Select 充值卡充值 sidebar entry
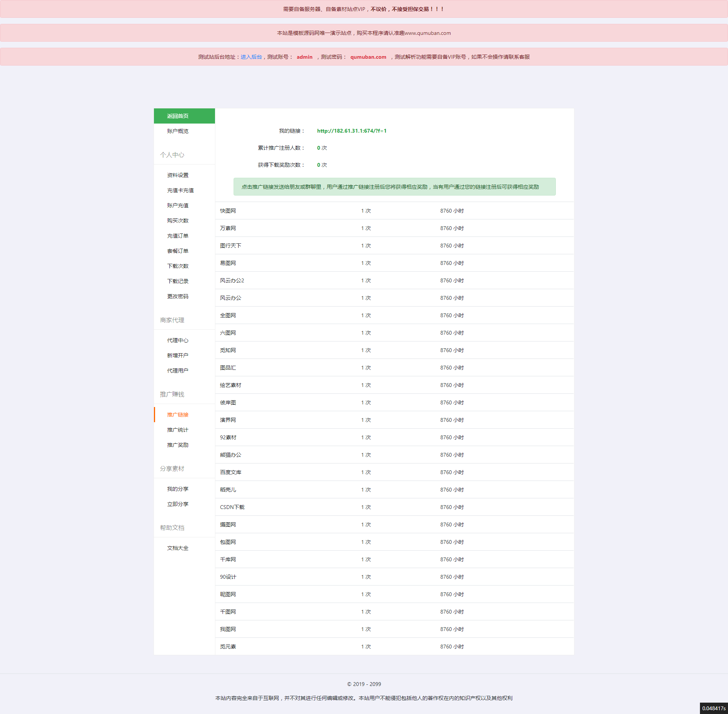Image resolution: width=728 pixels, height=714 pixels. [x=180, y=190]
